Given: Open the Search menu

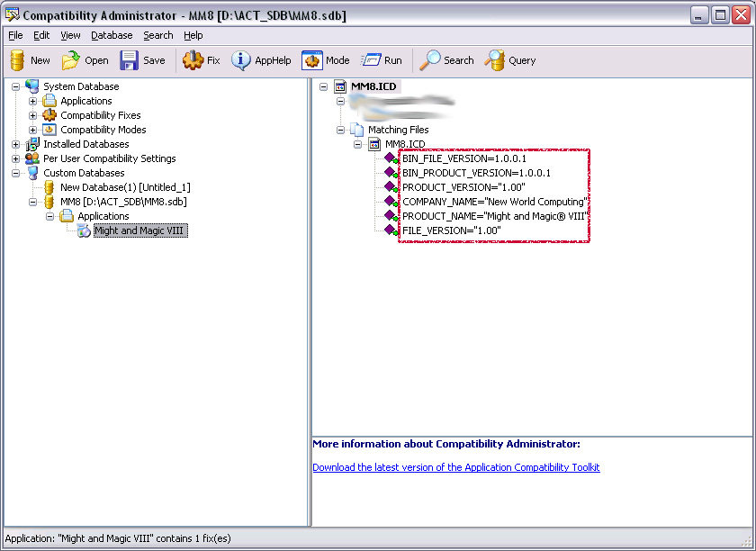Looking at the screenshot, I should click(x=158, y=35).
